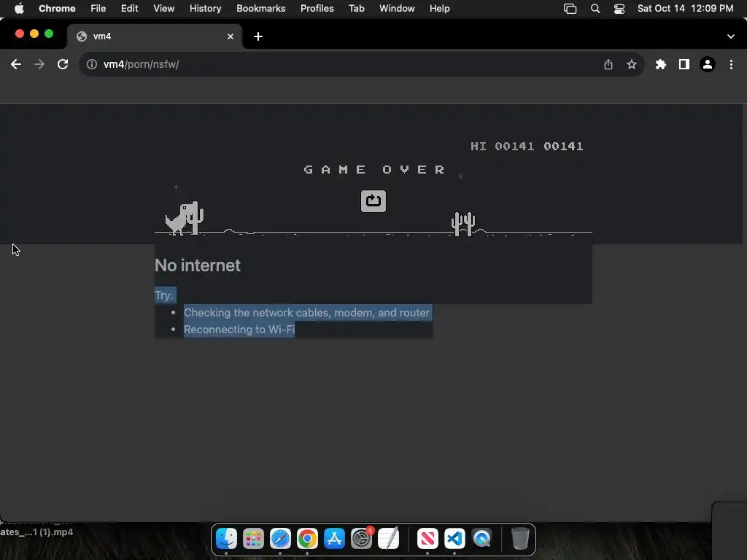Click the GAME OVER text
The height and width of the screenshot is (560, 747).
[374, 169]
